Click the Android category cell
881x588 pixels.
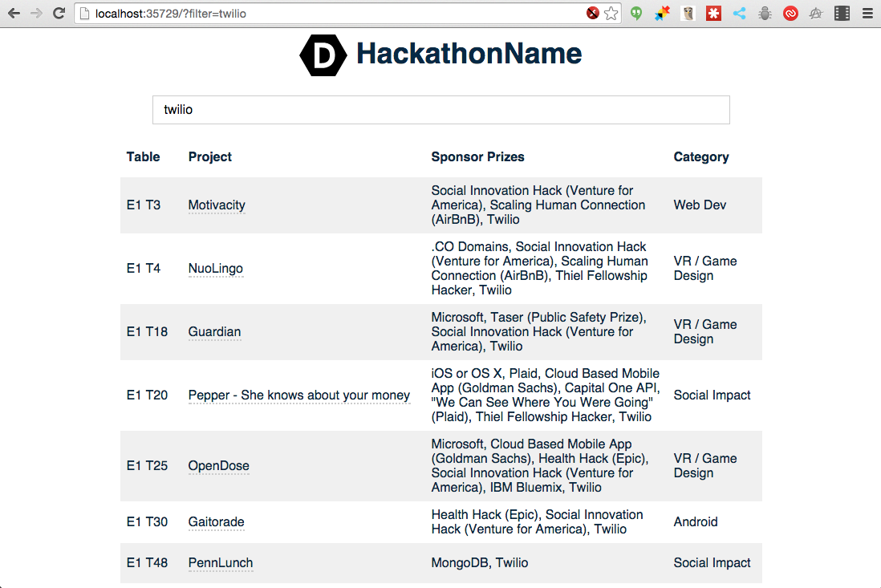[696, 521]
